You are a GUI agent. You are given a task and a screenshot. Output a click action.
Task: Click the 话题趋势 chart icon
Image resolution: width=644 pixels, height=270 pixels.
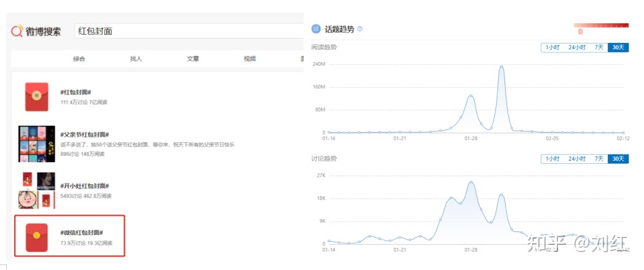tap(316, 29)
